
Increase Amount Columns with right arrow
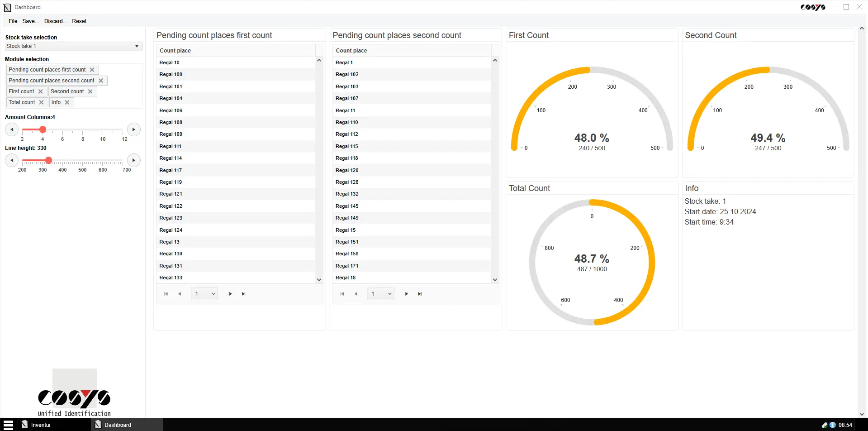click(x=133, y=129)
